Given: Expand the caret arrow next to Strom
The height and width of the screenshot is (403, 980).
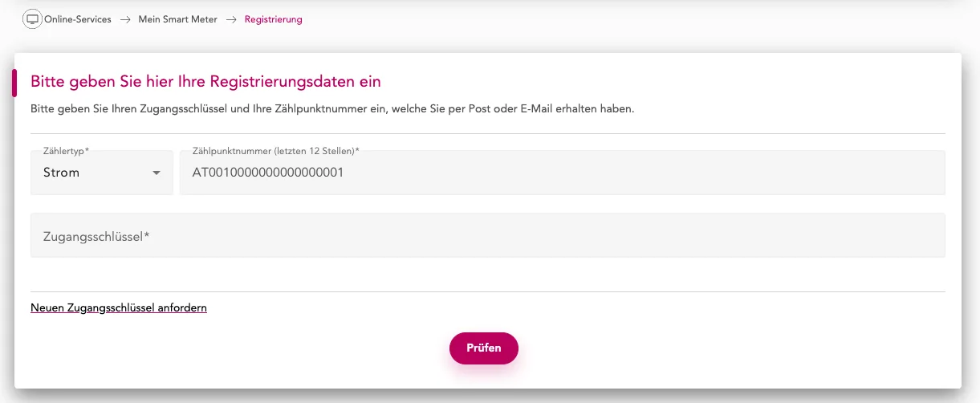Looking at the screenshot, I should [x=157, y=173].
